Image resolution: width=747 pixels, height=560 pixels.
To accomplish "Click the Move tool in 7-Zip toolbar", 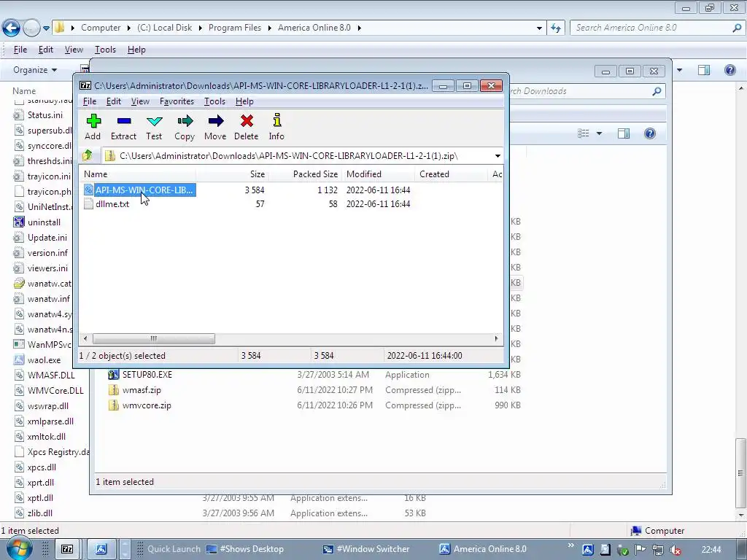I will (x=215, y=127).
